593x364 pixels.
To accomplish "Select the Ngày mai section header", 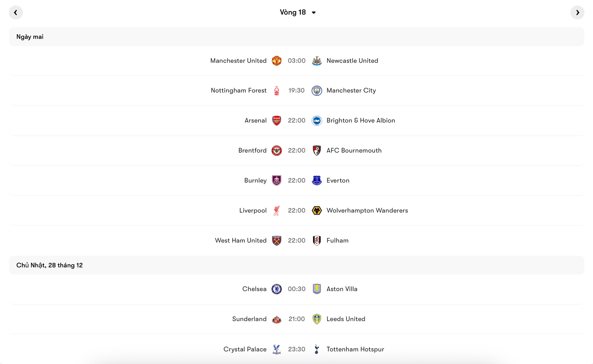I will click(30, 36).
